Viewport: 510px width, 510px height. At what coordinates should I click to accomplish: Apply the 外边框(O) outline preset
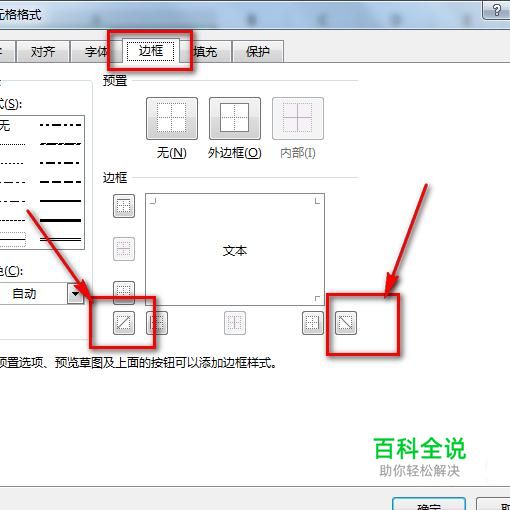pyautogui.click(x=235, y=118)
